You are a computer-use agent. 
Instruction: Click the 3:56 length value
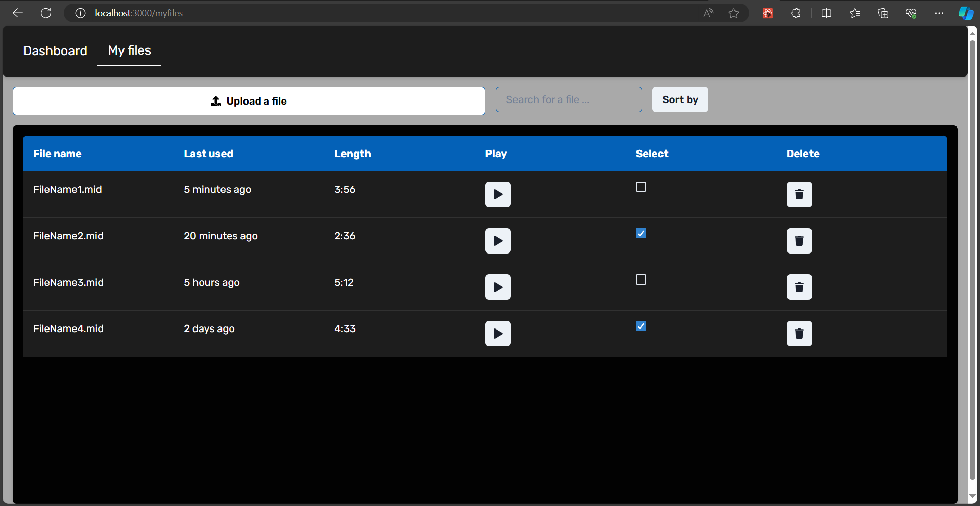tap(345, 189)
